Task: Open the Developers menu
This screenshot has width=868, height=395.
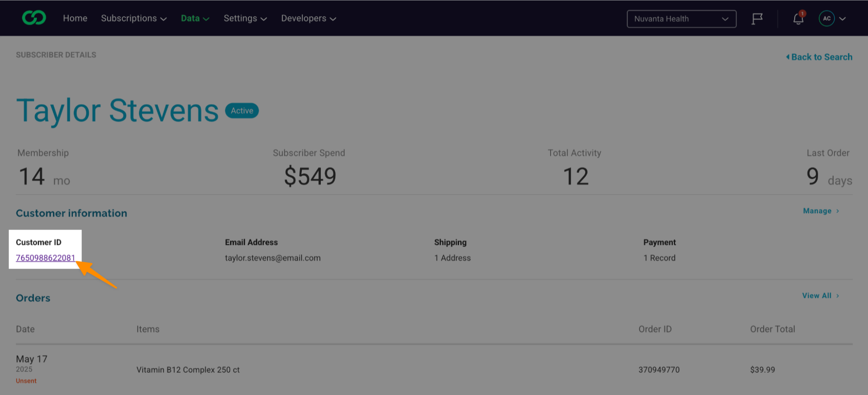Action: coord(308,18)
